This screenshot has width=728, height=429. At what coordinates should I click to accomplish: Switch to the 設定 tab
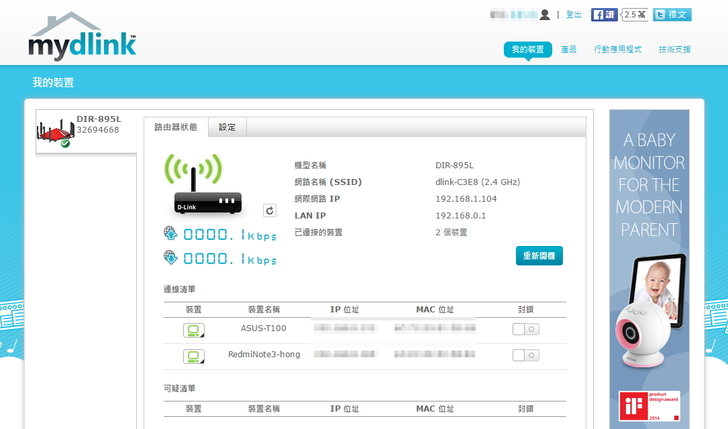pos(227,127)
